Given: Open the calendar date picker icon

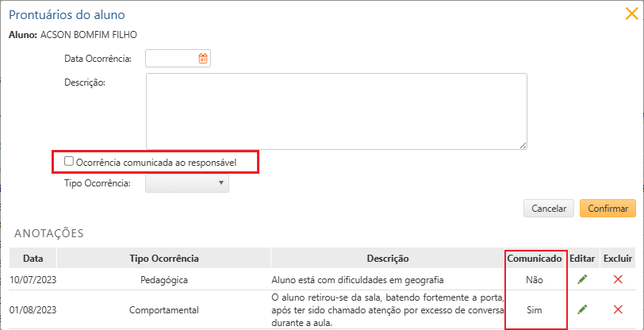Looking at the screenshot, I should pyautogui.click(x=202, y=58).
